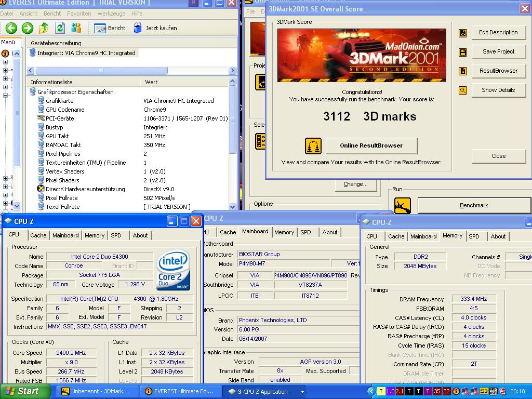Select the RAMDAC Takt row
532x399 pixels.
[63, 145]
